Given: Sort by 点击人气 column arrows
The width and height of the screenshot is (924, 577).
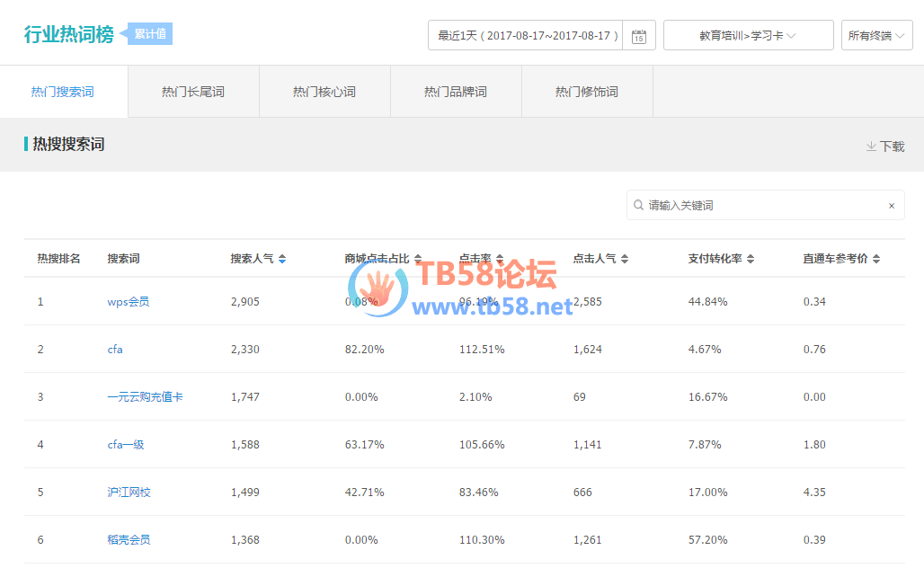Looking at the screenshot, I should point(624,259).
